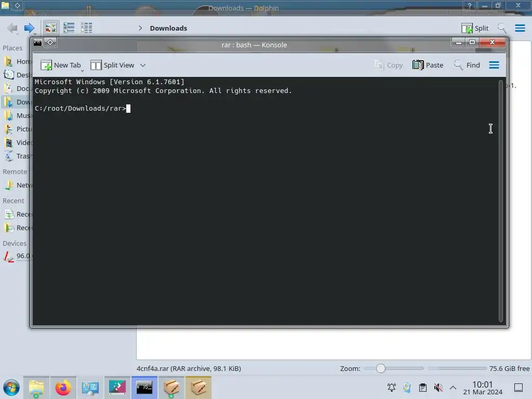532x399 pixels.
Task: Toggle Split view in Dolphin toolbar
Action: click(475, 28)
